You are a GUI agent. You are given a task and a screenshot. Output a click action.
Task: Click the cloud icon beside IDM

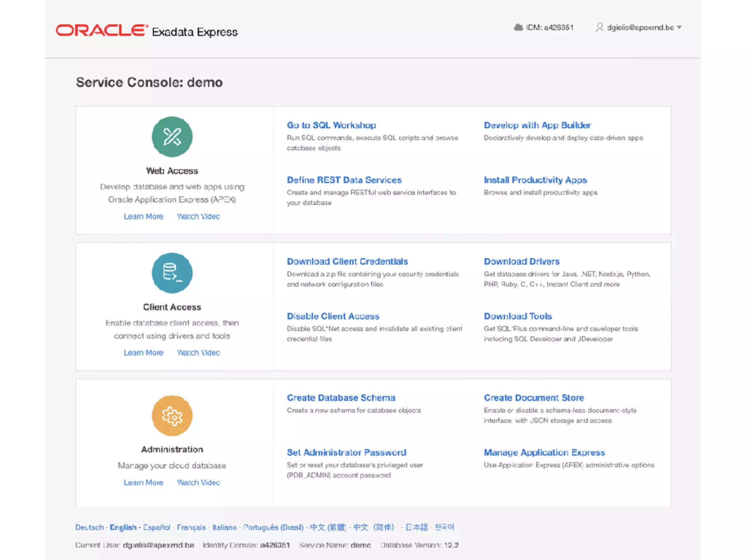pyautogui.click(x=518, y=27)
